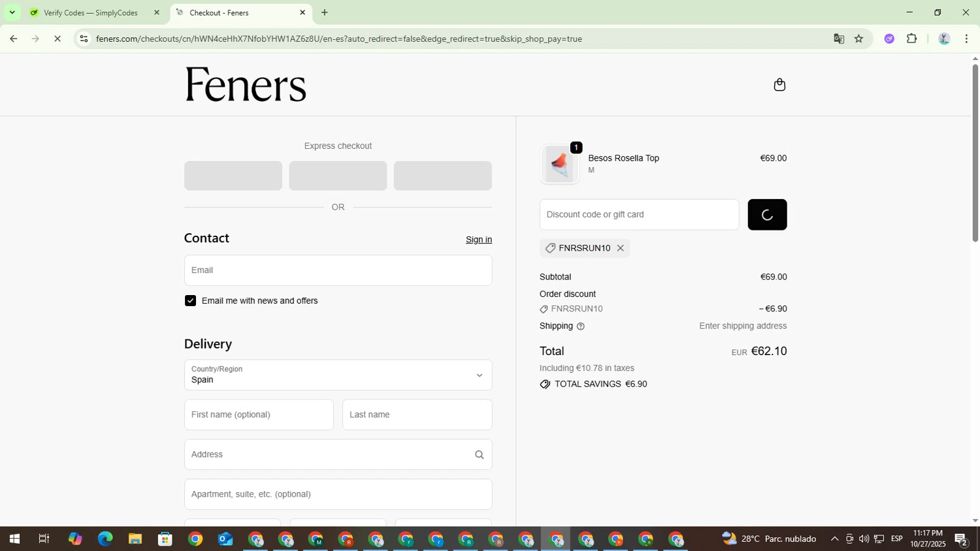Open the Windows Start menu

pyautogui.click(x=14, y=539)
